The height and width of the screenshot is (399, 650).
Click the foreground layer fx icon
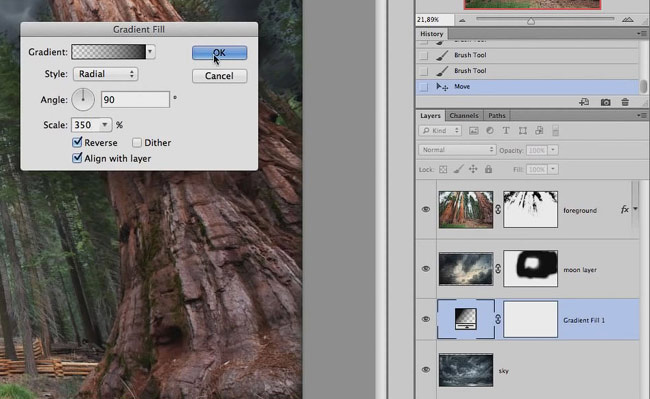[625, 210]
